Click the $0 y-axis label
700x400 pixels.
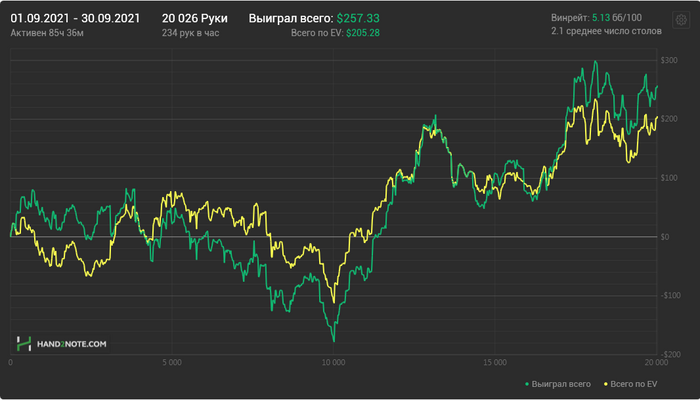click(665, 237)
